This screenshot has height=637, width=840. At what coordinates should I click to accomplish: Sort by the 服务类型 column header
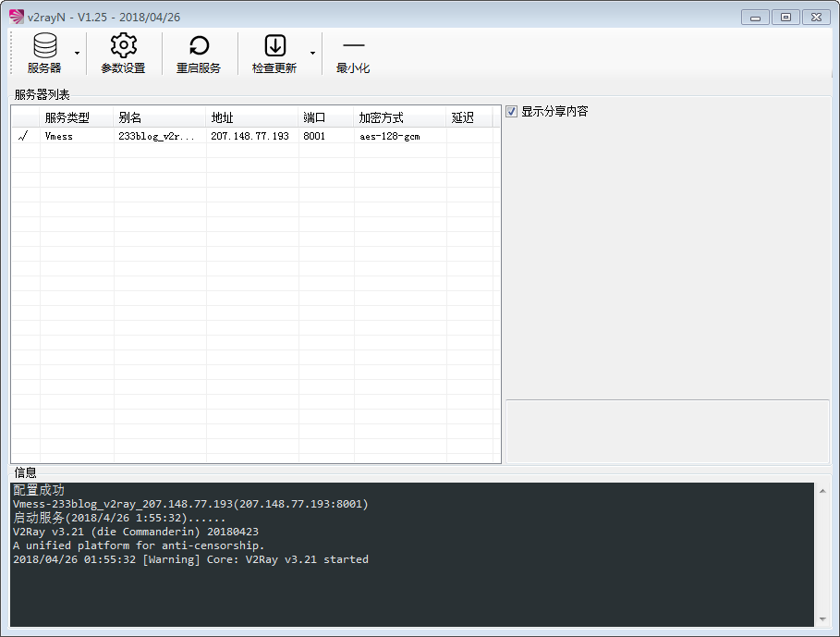[x=76, y=117]
